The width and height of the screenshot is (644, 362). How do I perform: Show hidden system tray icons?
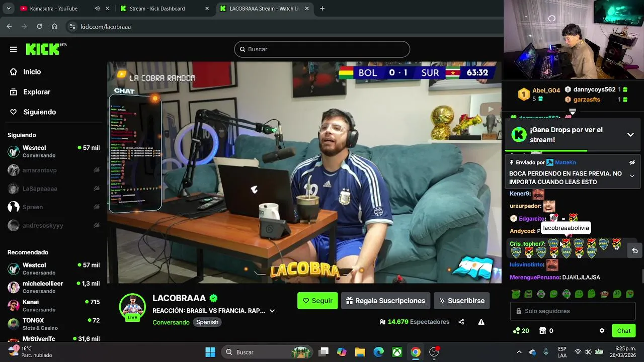[519, 352]
